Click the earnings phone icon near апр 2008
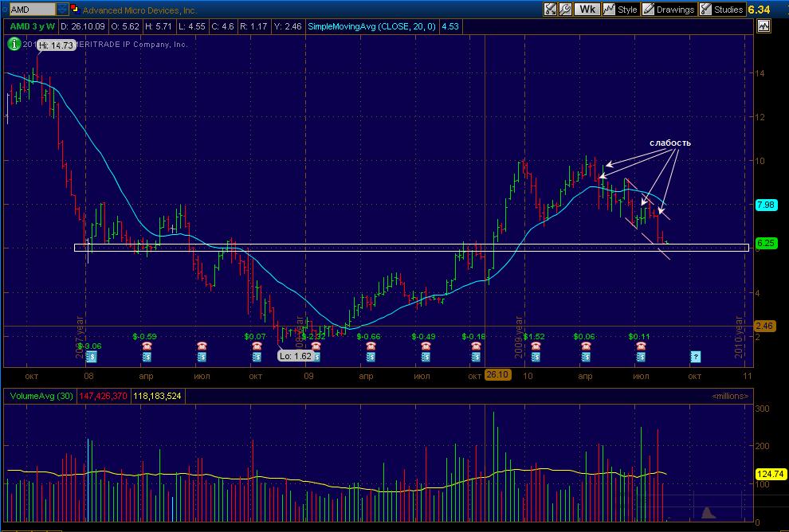Image resolution: width=789 pixels, height=532 pixels. 147,346
